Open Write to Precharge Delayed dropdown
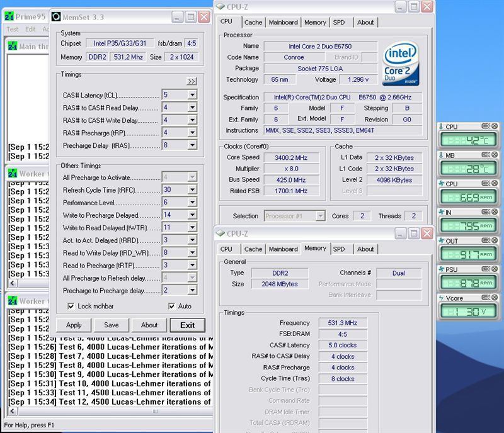 pyautogui.click(x=192, y=215)
